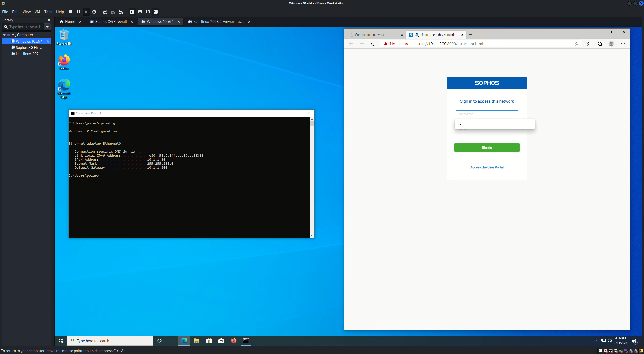
Task: Click the browser bookmark star icon
Action: click(577, 44)
